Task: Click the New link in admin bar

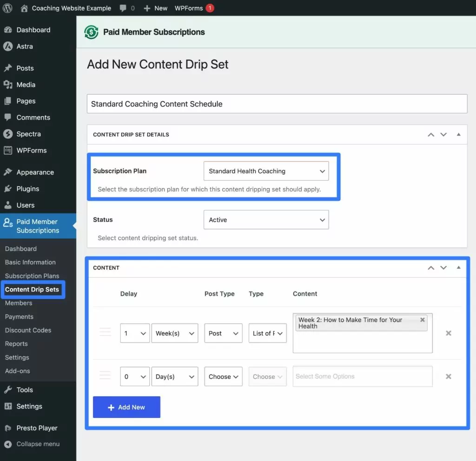Action: 161,8
